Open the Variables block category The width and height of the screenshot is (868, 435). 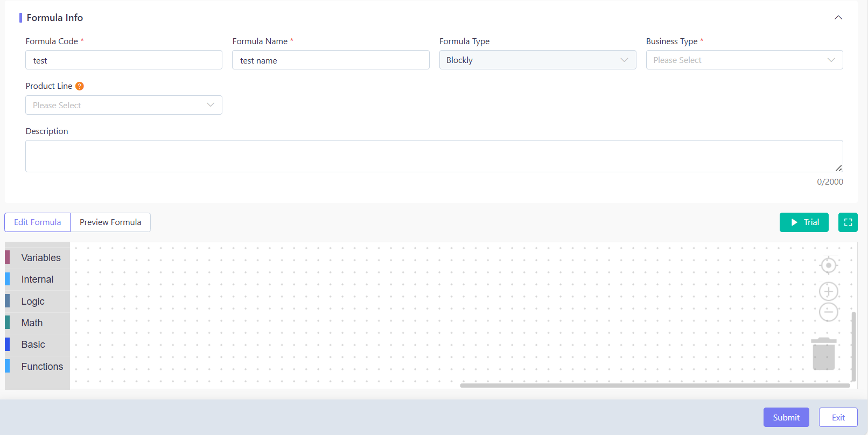pos(37,258)
